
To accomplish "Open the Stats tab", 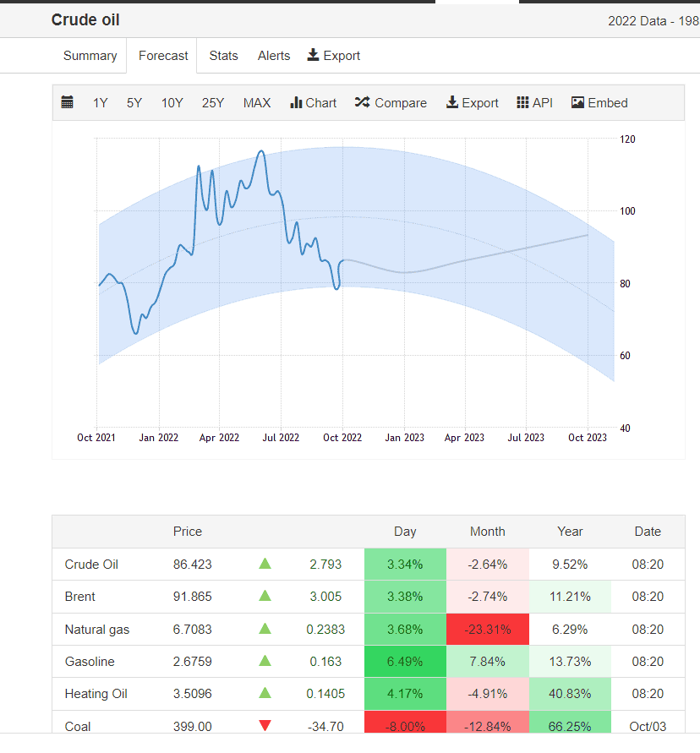I will 223,56.
